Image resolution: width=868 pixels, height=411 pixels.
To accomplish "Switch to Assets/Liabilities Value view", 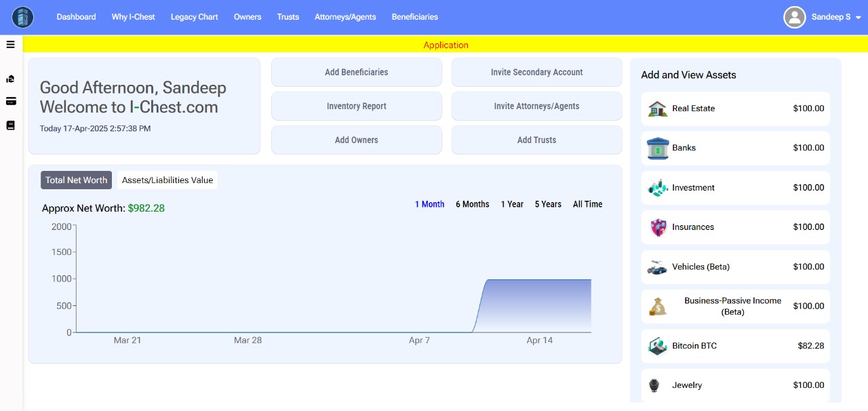I will (167, 180).
